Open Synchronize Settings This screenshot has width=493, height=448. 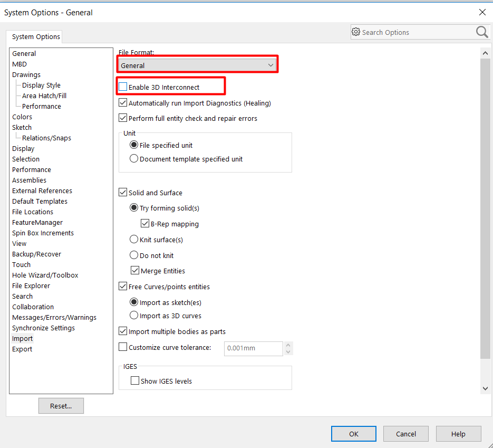(x=43, y=328)
